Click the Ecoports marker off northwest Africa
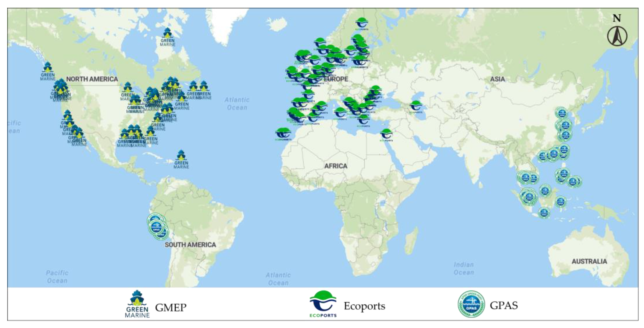 tap(283, 134)
